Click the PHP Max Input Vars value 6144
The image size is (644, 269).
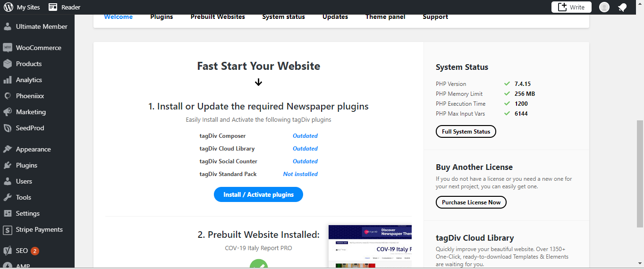click(521, 114)
